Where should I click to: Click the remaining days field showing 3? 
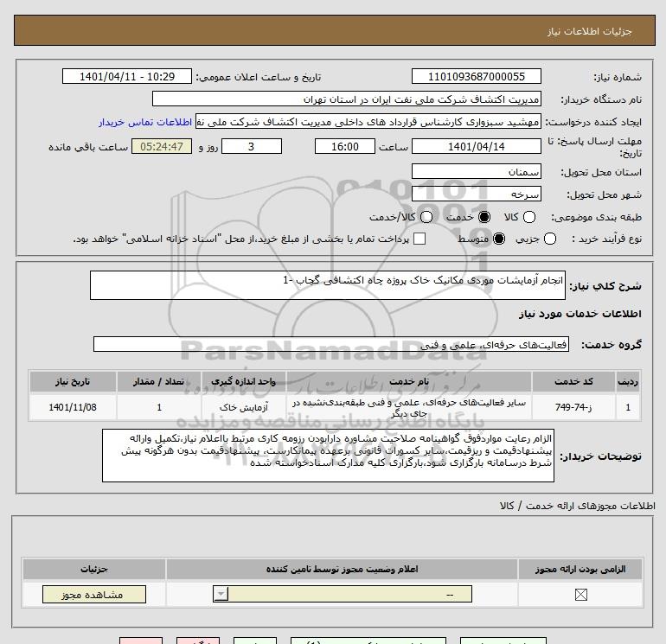point(252,146)
